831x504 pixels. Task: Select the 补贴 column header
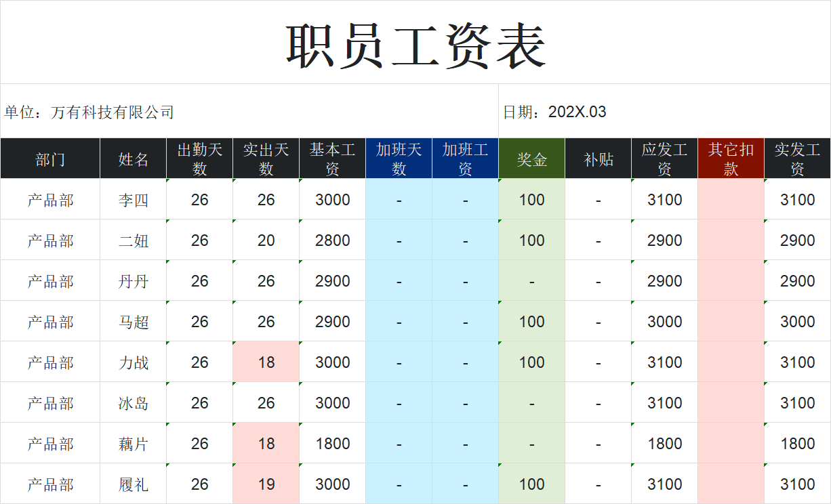click(598, 157)
